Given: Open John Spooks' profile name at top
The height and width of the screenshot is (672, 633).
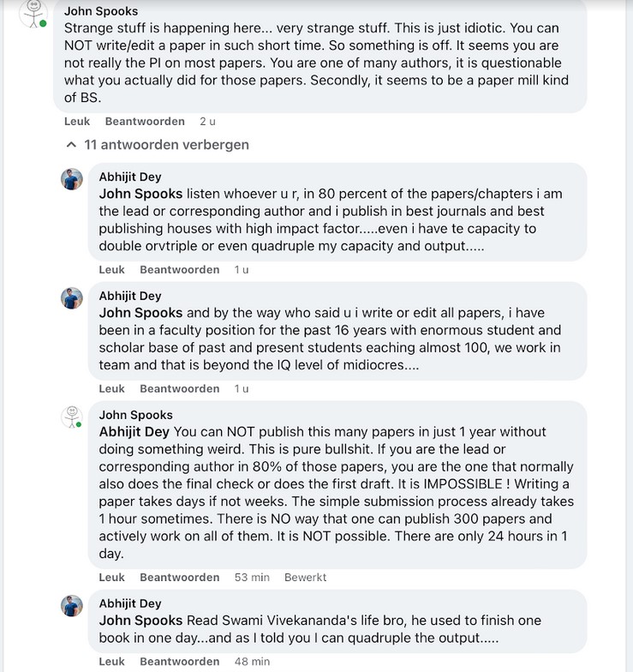Looking at the screenshot, I should [x=100, y=11].
